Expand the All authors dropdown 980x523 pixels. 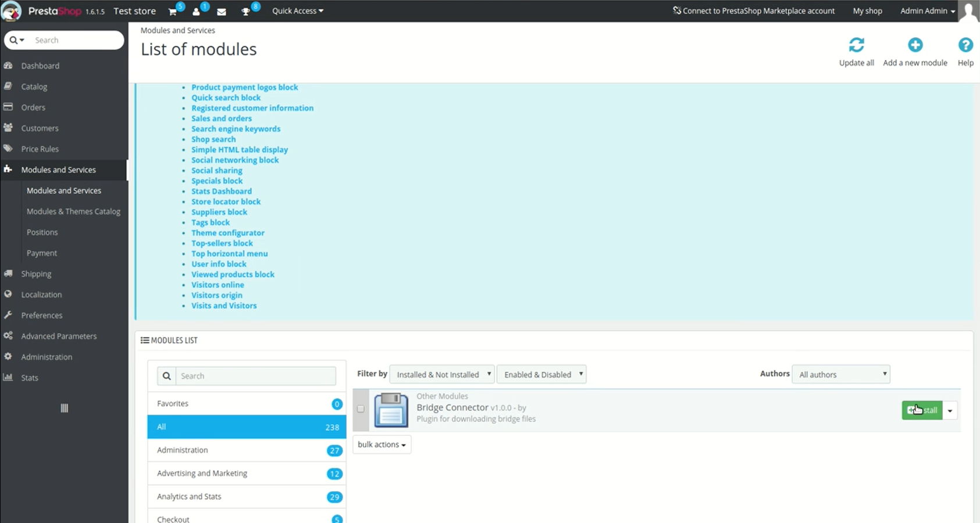click(x=841, y=375)
